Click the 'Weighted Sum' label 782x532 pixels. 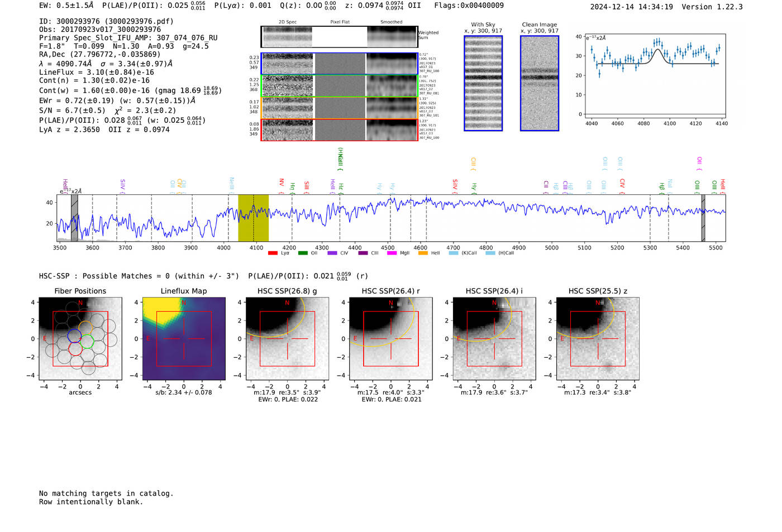428,35
